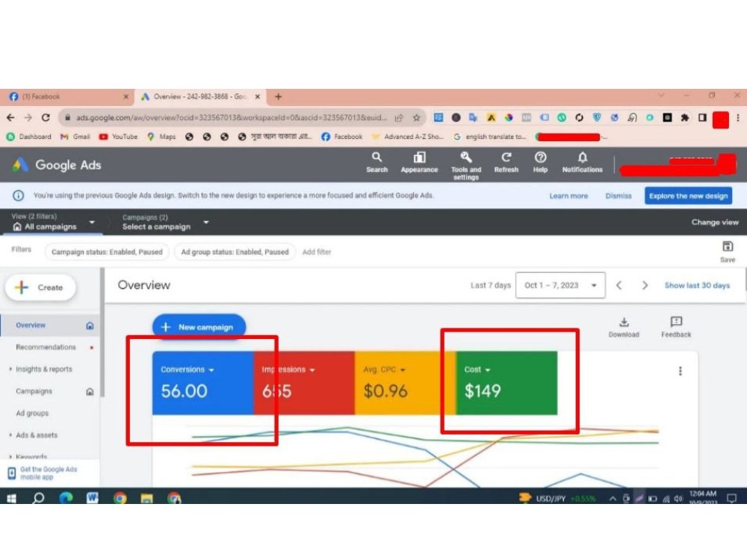Image resolution: width=747 pixels, height=560 pixels.
Task: Open the YouTube bookmark
Action: point(118,137)
